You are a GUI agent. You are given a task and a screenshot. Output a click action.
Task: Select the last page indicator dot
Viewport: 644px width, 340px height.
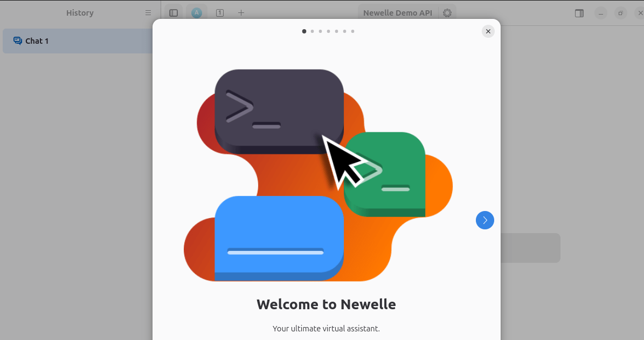pos(352,31)
